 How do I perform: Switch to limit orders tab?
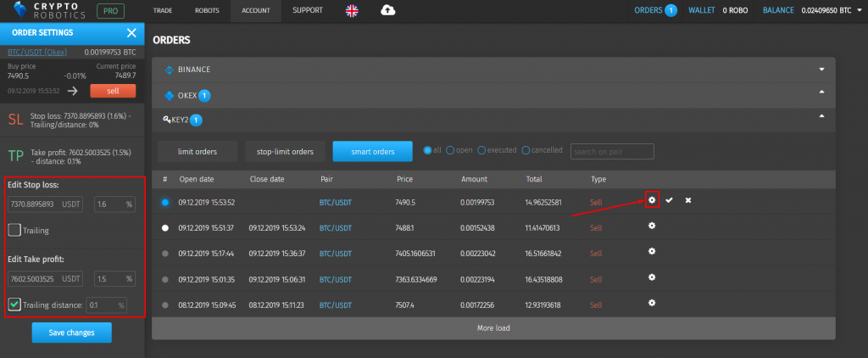tap(198, 151)
